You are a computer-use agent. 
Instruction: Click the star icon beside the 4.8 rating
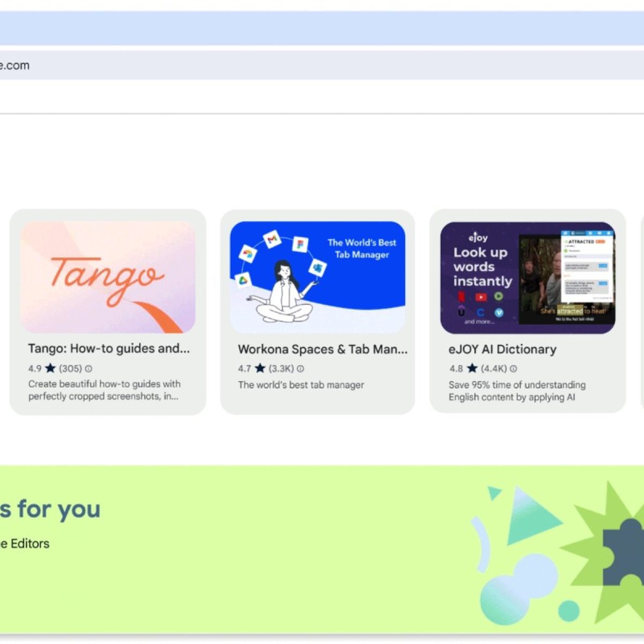(x=472, y=368)
